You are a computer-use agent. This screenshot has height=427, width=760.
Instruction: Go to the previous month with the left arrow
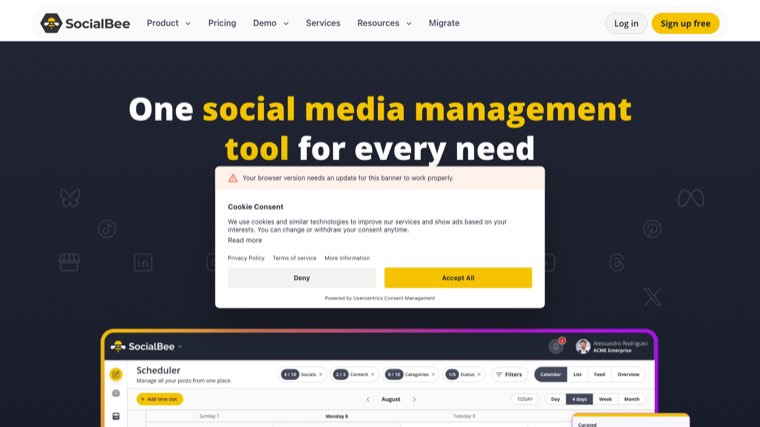pos(368,399)
